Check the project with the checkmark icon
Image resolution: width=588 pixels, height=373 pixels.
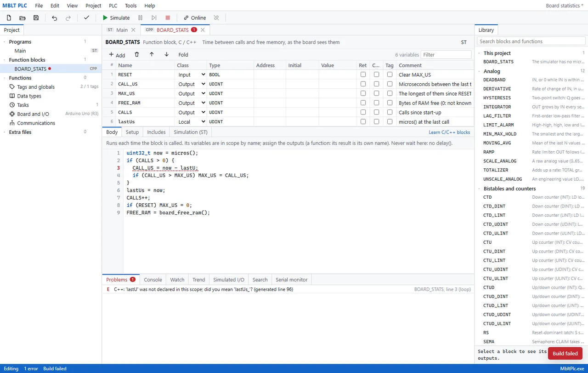[x=86, y=18]
